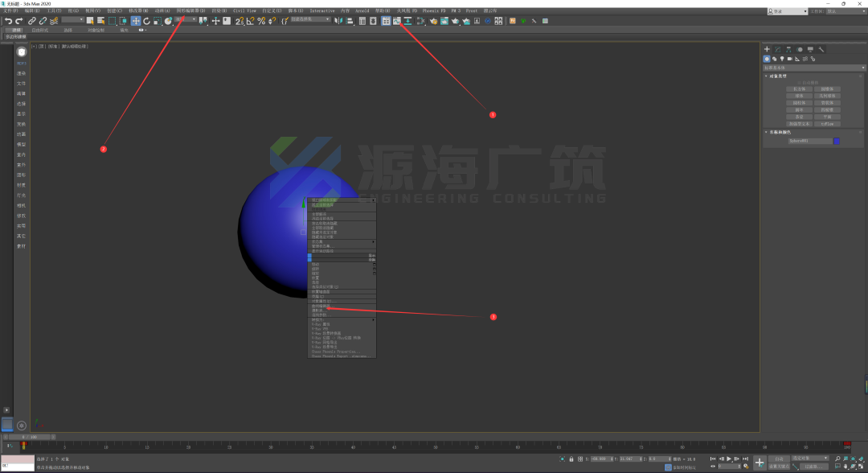Open the Civil View menu
Viewport: 868px width, 473px height.
point(244,11)
